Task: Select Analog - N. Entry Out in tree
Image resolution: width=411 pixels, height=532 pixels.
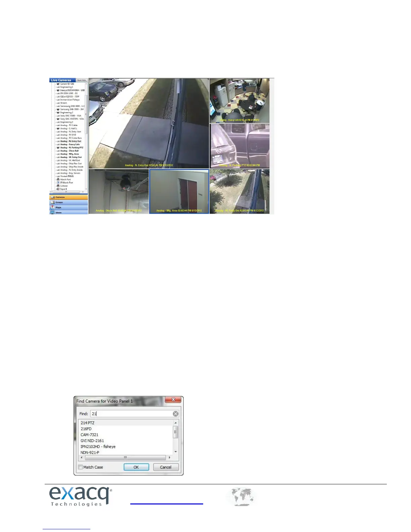Action: click(71, 141)
